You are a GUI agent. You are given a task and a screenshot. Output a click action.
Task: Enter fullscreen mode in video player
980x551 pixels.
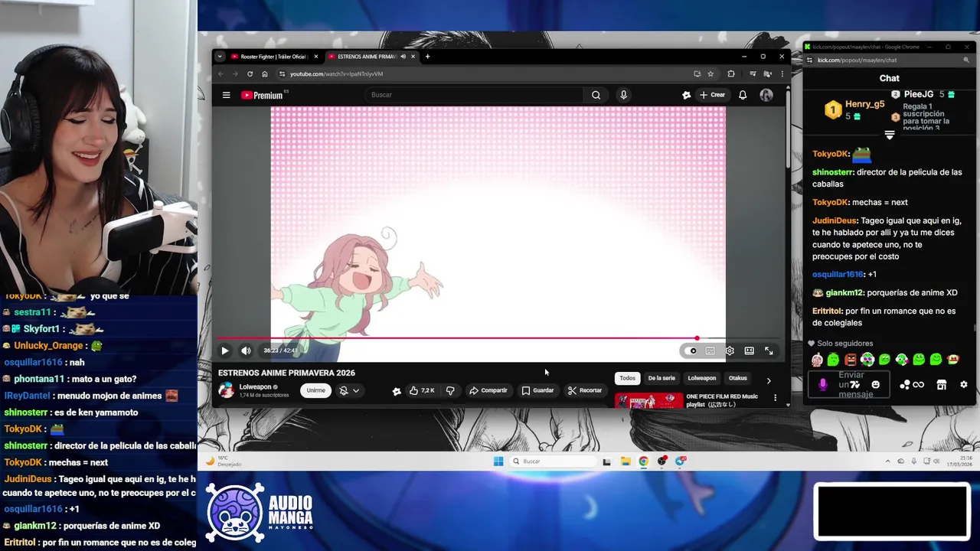pos(769,350)
